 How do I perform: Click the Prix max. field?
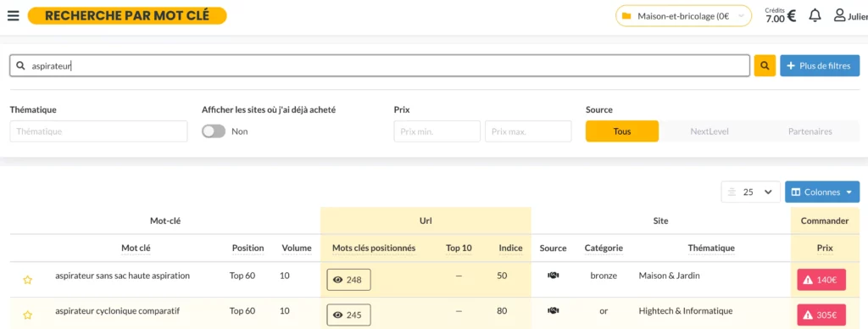[528, 131]
